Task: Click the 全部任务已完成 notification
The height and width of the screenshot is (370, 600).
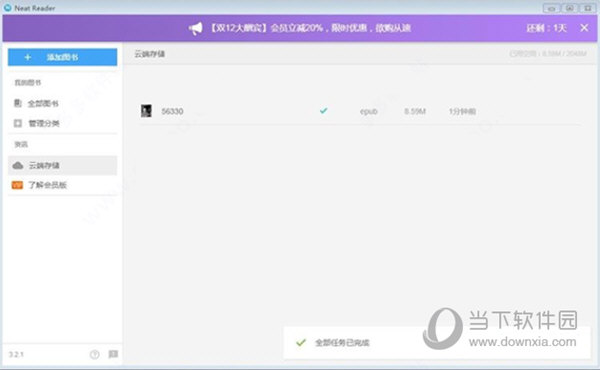Action: [436, 343]
